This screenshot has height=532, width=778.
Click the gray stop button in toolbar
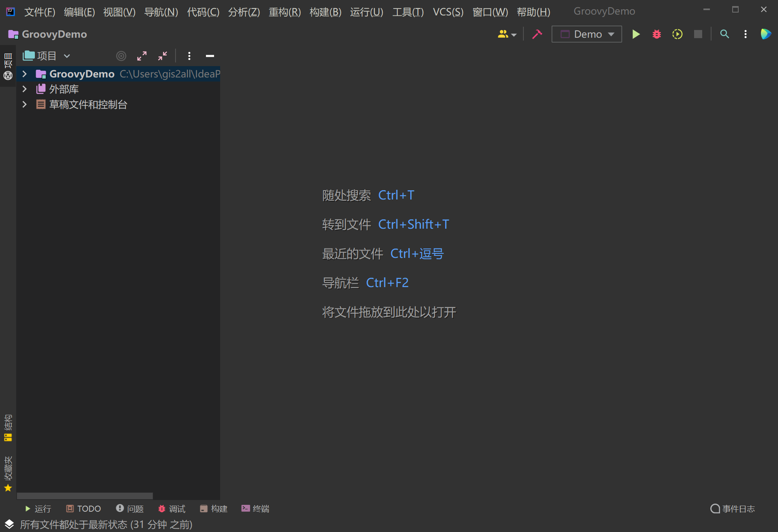698,34
